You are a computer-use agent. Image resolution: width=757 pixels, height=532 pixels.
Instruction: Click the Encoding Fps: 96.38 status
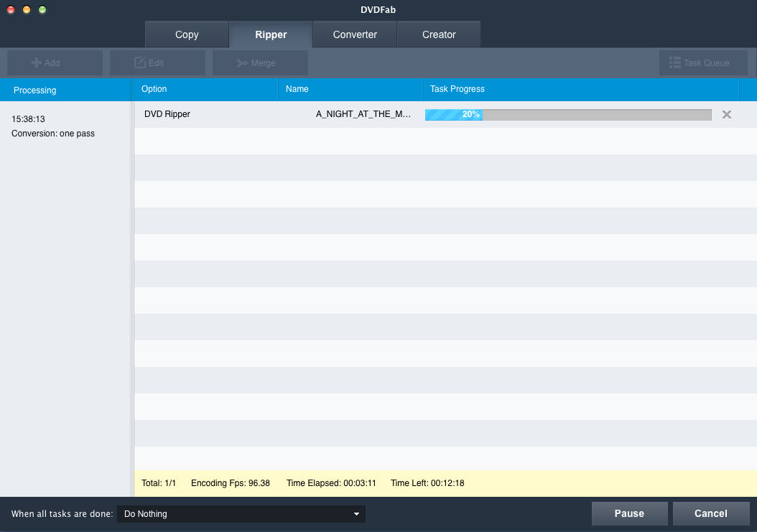tap(231, 483)
